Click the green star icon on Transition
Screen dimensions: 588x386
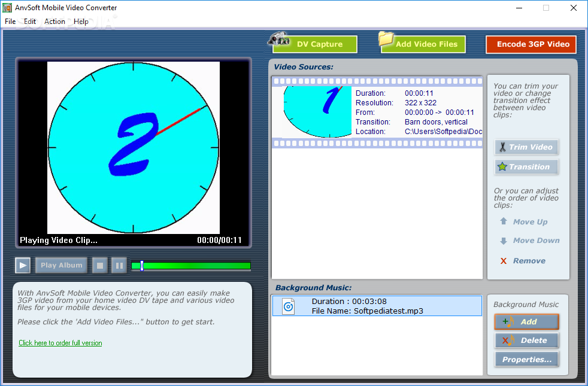tap(502, 166)
